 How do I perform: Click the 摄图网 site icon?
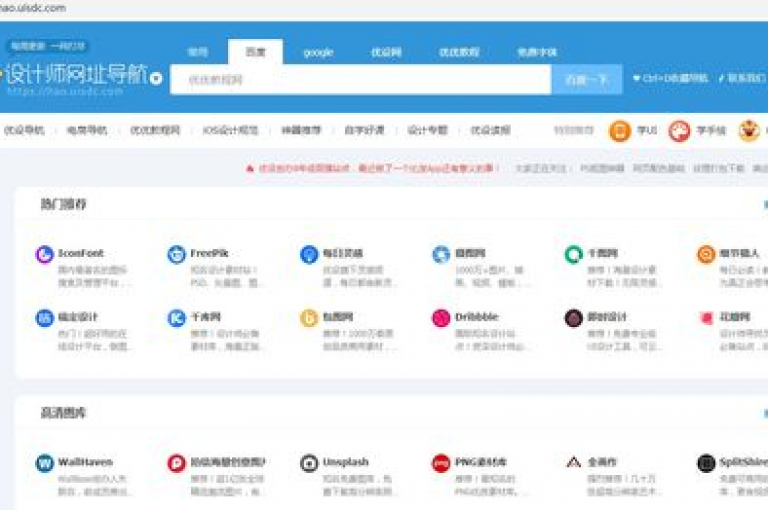click(441, 255)
